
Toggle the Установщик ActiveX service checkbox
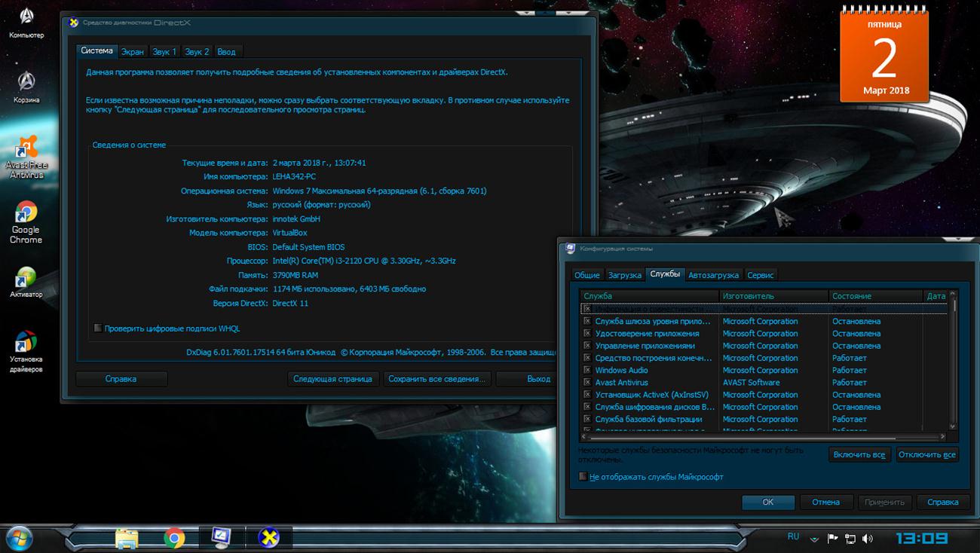[x=587, y=395]
